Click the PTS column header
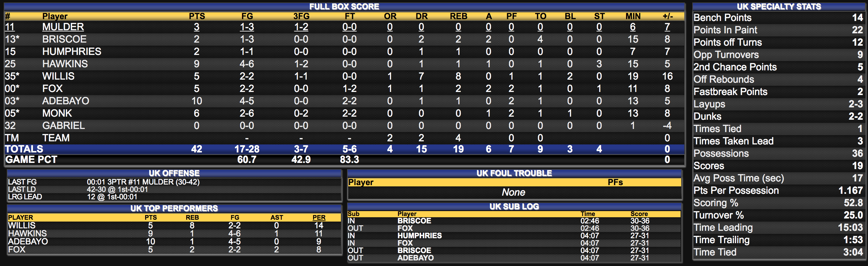Image resolution: width=868 pixels, height=266 pixels. [x=197, y=16]
